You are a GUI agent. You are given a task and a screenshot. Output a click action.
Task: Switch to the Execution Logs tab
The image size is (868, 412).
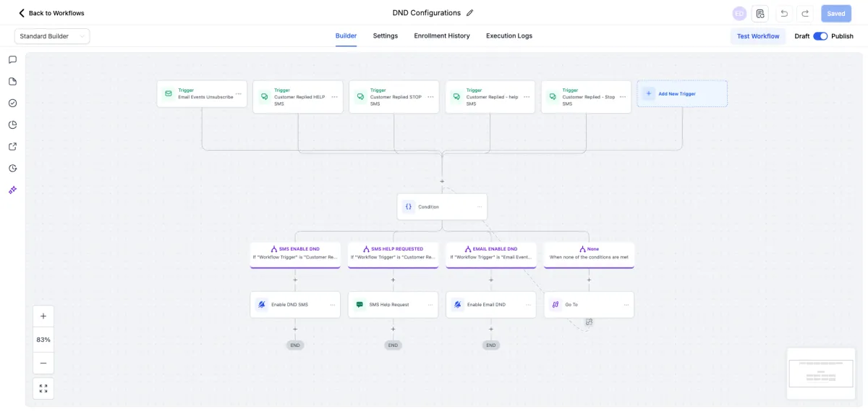(509, 36)
